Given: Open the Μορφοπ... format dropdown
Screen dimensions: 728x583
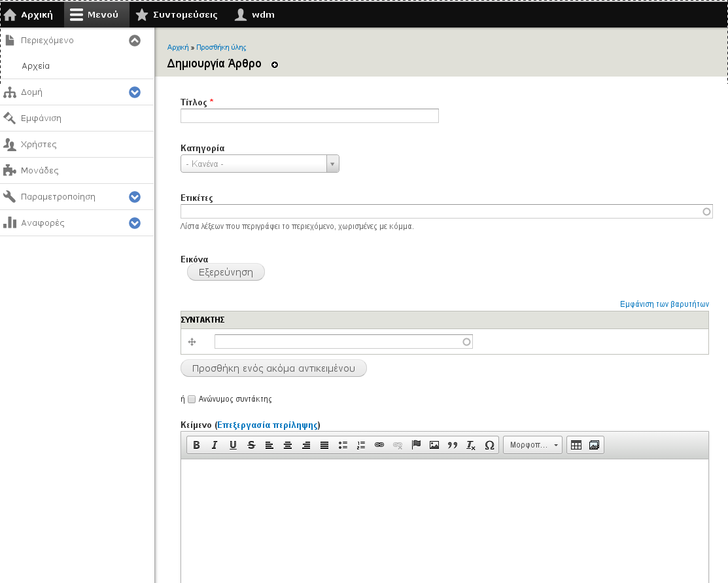Looking at the screenshot, I should 533,445.
